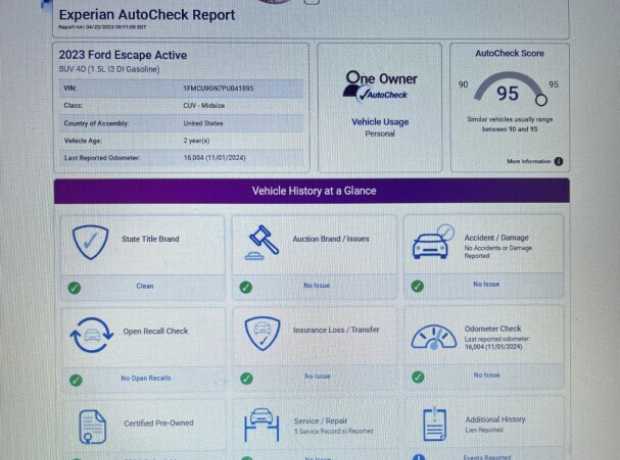Click the Accident / Damage car icon
This screenshot has width=620, height=460.
pyautogui.click(x=433, y=242)
